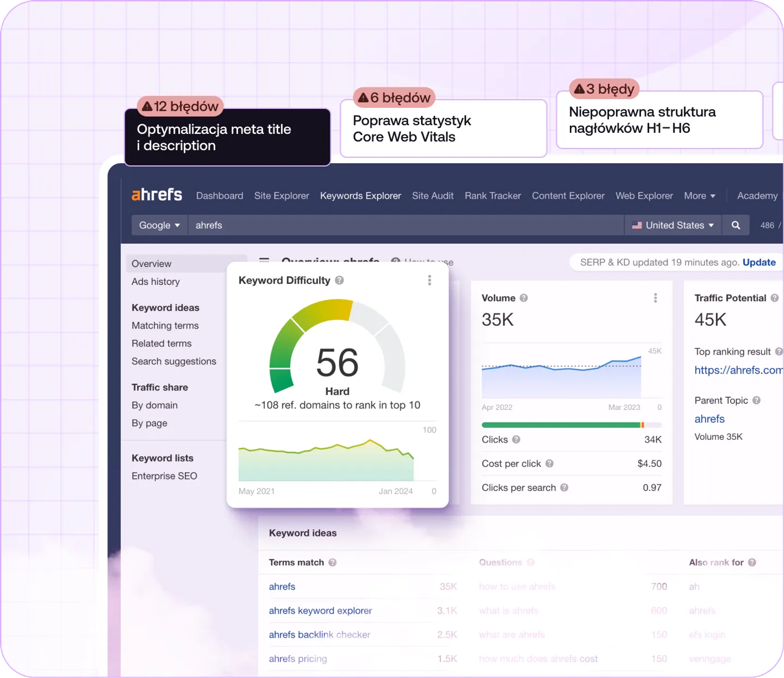The image size is (784, 678).
Task: Select the Optymalizacja meta title i description card
Action: point(227,137)
